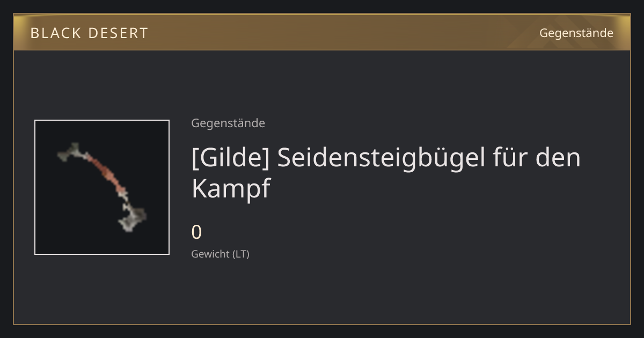Click the [Gilde] tag in the title
Image resolution: width=644 pixels, height=338 pixels.
point(231,158)
